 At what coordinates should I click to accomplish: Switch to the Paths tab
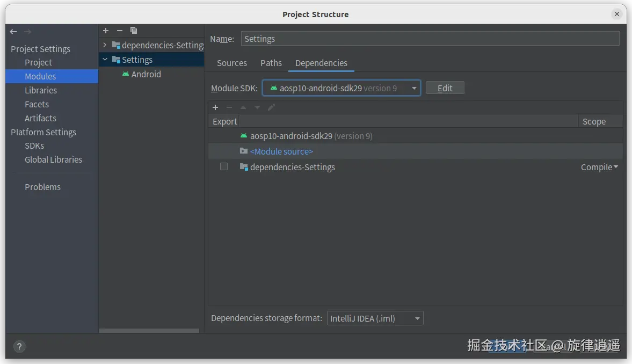(271, 63)
